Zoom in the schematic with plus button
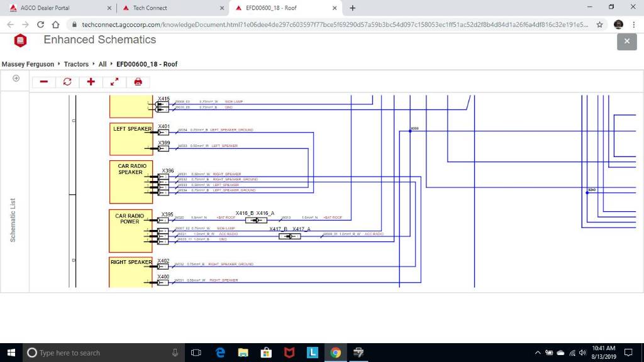644x362 pixels. (91, 82)
